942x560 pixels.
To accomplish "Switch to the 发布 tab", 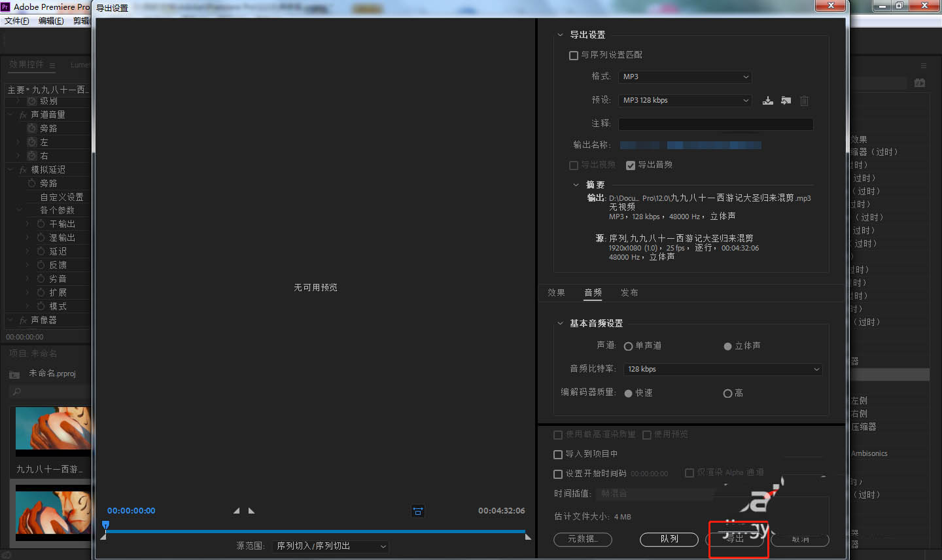I will pyautogui.click(x=629, y=292).
